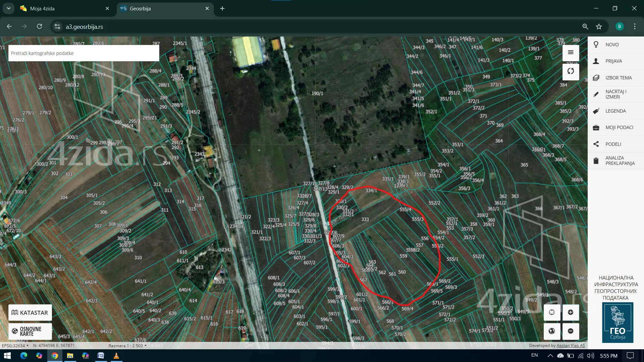Image resolution: width=644 pixels, height=362 pixels.
Task: Open PODELI share option
Action: (x=613, y=144)
